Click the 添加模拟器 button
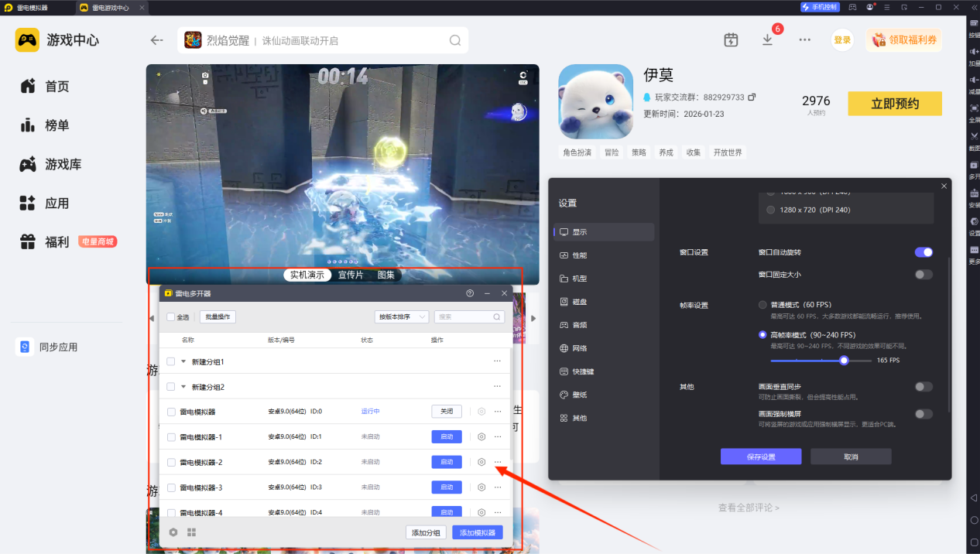980x554 pixels. (477, 532)
